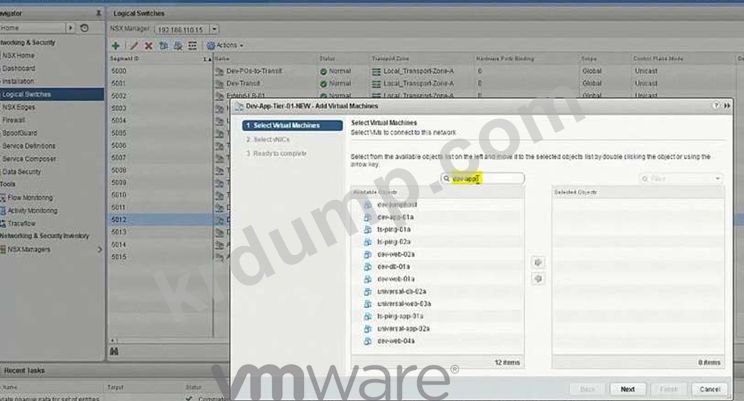Click wizard step 2 Select vNICs
The image size is (744, 401).
(268, 140)
